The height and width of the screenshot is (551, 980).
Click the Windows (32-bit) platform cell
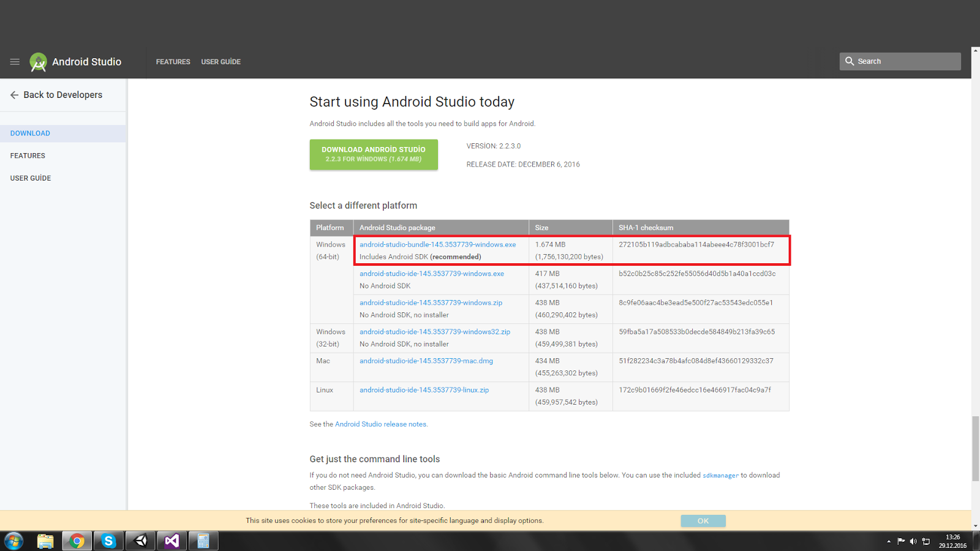[x=331, y=338]
